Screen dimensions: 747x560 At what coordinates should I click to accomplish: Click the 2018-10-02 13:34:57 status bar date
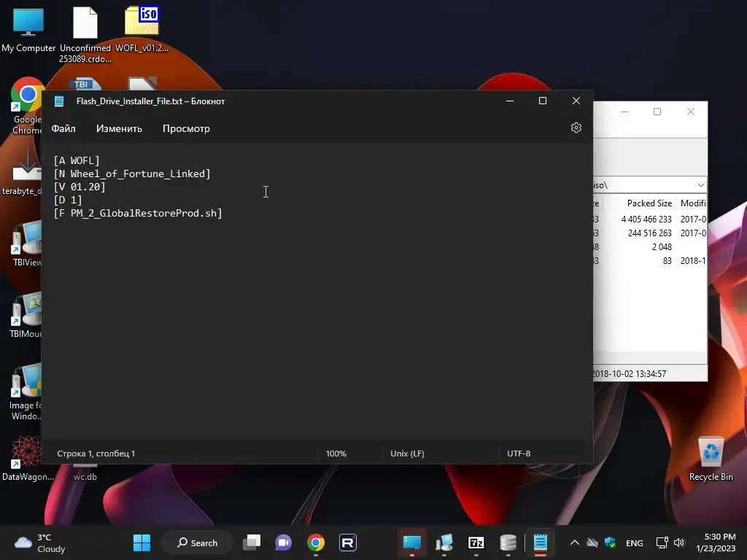[x=629, y=374]
